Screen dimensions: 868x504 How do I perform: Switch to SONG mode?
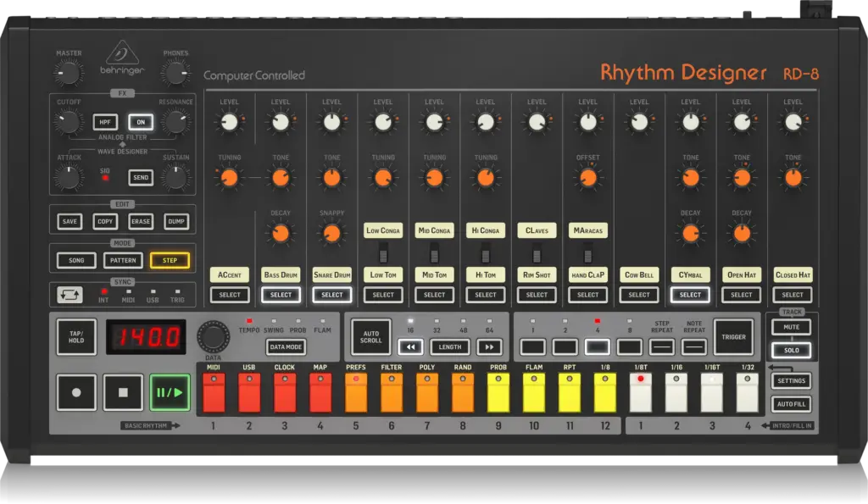pyautogui.click(x=76, y=261)
